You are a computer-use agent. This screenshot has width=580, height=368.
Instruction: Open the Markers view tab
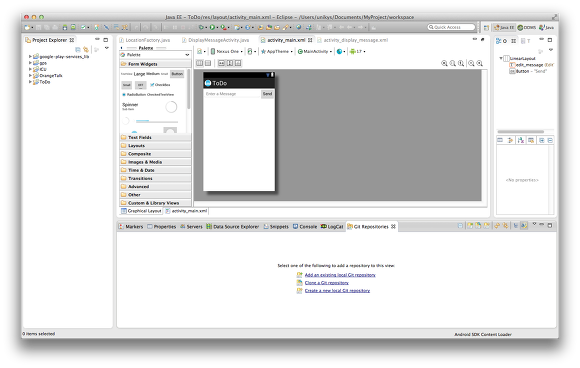coord(131,226)
